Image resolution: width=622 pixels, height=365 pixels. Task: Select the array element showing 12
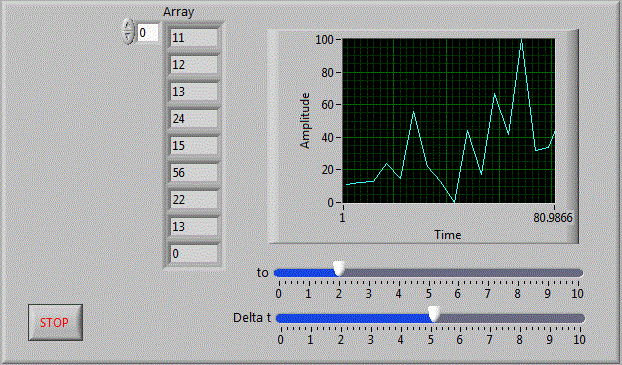(x=194, y=65)
